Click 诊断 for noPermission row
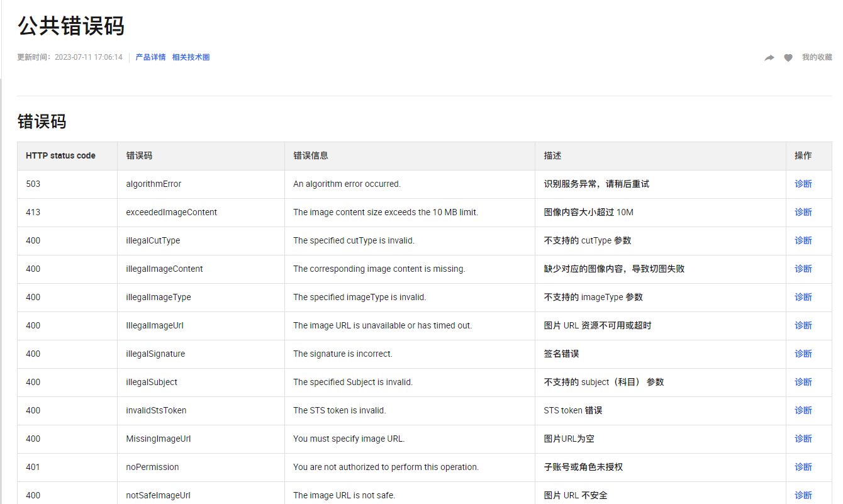Screen dimensions: 843x504 point(803,467)
